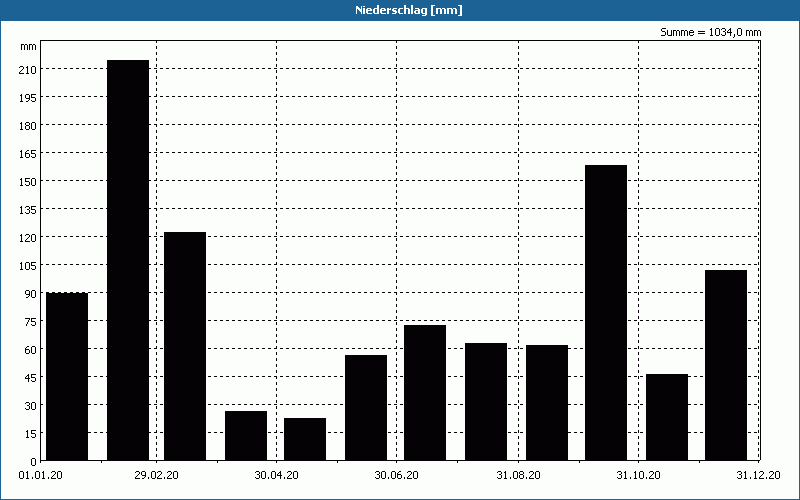Select the June bar near 57 mm
The image size is (800, 500).
point(366,408)
